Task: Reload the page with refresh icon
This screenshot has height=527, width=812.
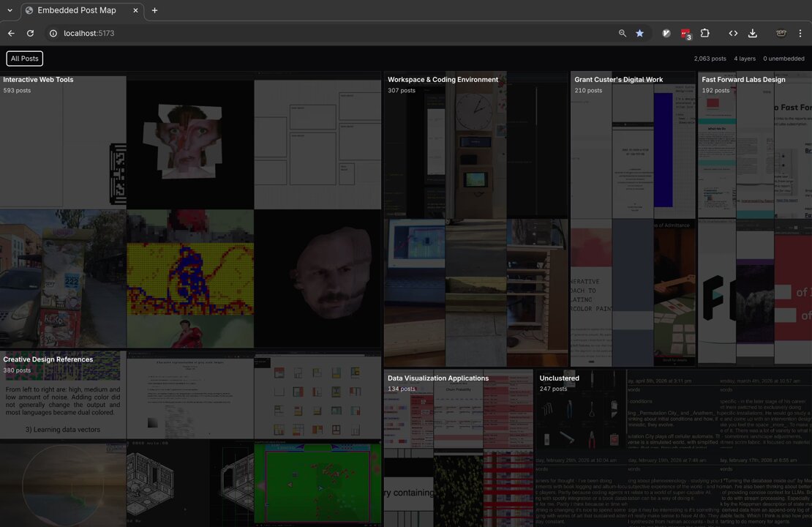Action: click(31, 33)
